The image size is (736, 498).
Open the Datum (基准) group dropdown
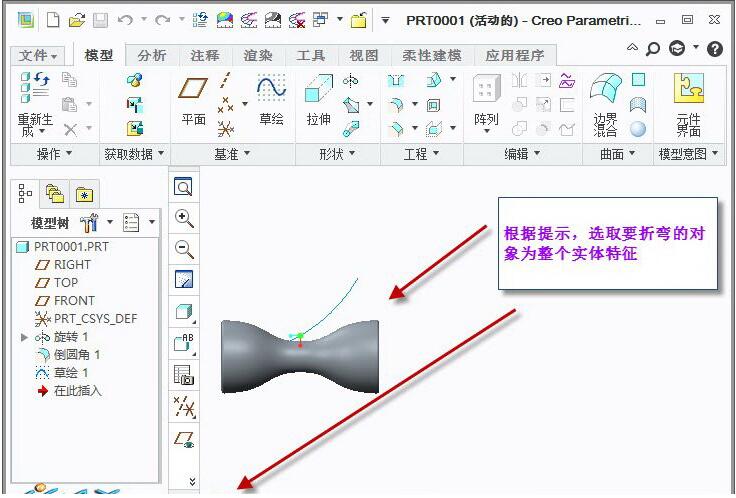pyautogui.click(x=232, y=153)
